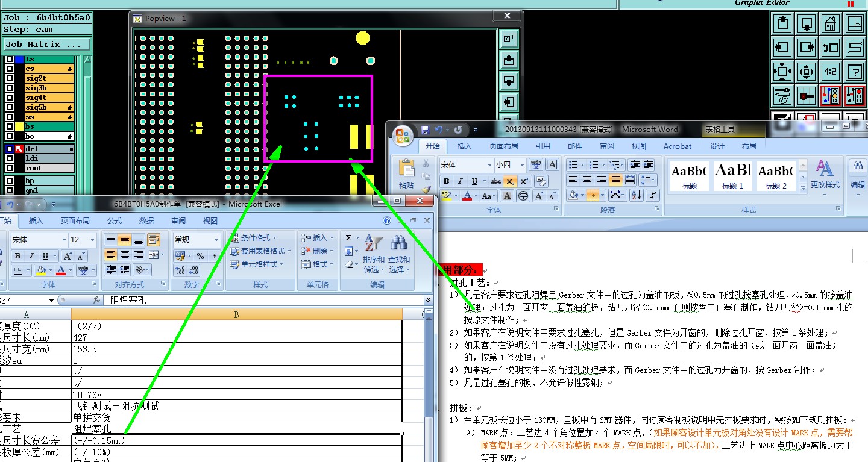868x462 pixels.
Task: Toggle the sig4t layer checkbox
Action: coord(9,98)
